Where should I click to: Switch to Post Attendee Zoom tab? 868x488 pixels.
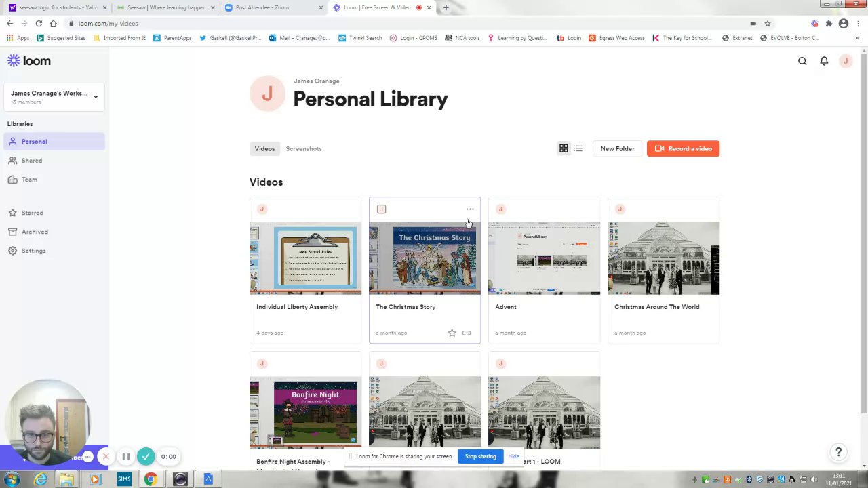pyautogui.click(x=275, y=7)
